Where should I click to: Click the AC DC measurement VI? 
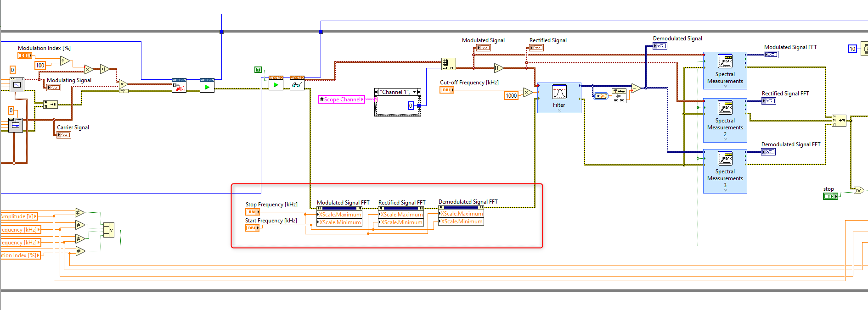pyautogui.click(x=619, y=95)
